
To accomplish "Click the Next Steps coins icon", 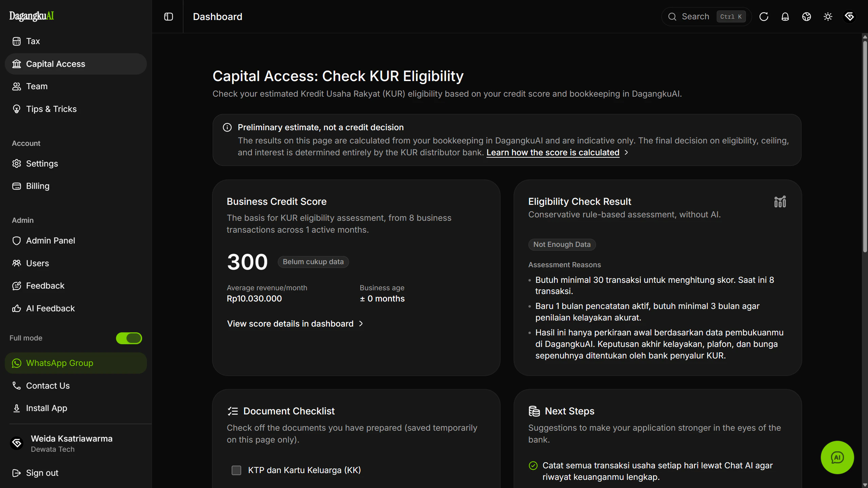I will pos(534,411).
